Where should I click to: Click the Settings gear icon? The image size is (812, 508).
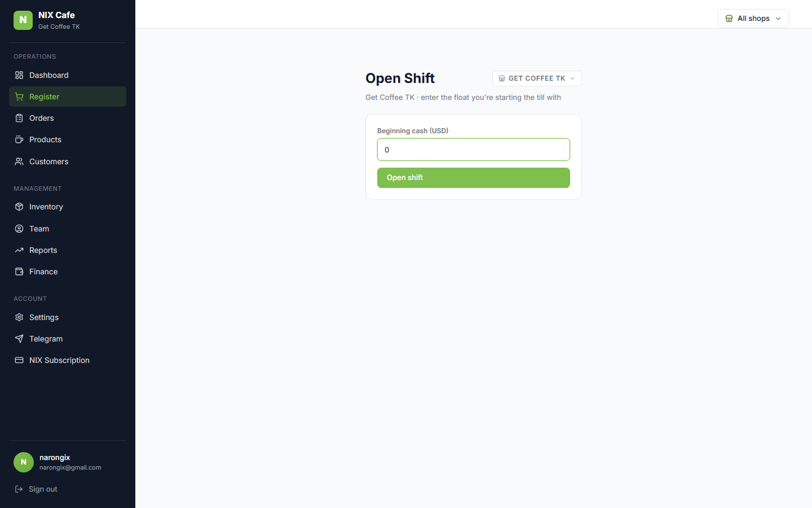point(19,317)
